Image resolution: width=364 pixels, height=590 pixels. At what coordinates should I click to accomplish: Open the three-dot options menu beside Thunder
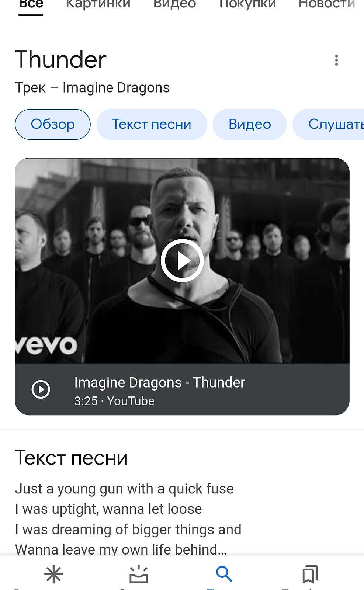(336, 60)
